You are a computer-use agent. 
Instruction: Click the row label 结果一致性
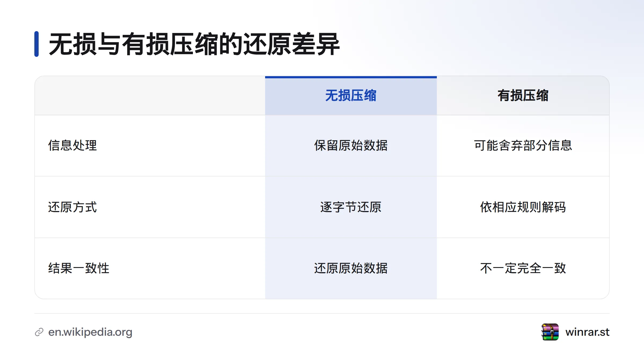click(x=79, y=268)
